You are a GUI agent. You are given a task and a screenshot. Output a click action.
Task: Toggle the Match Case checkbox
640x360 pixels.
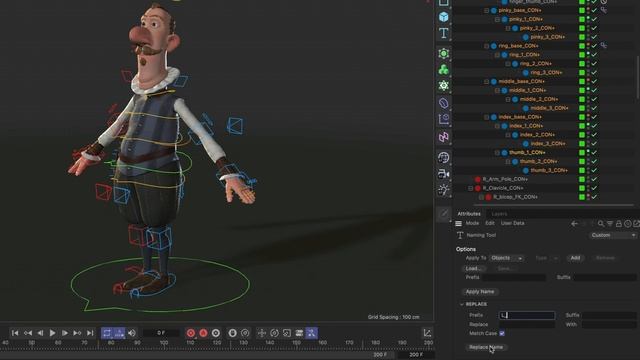pos(502,333)
